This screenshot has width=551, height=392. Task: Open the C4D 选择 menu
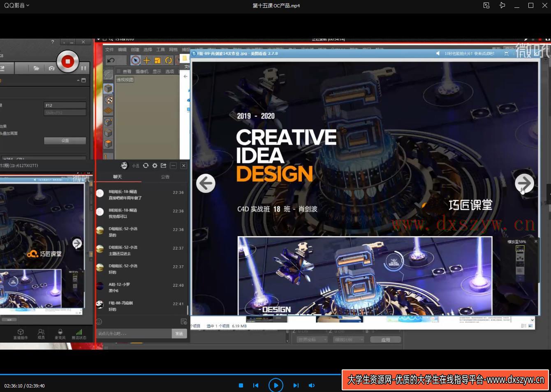[148, 49]
